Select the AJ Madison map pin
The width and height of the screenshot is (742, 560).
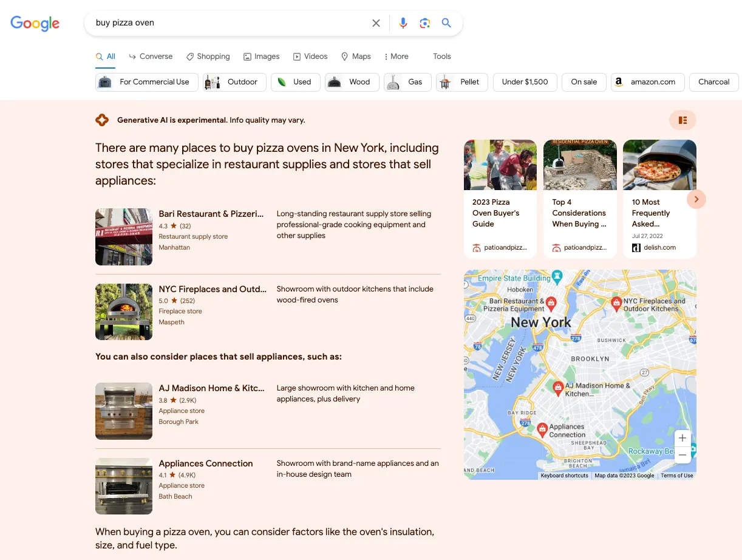(557, 387)
